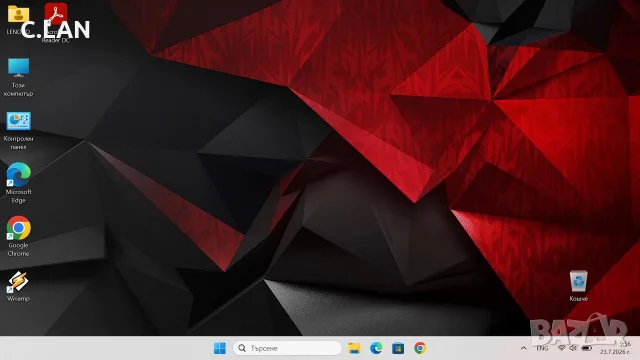Open Microsoft Store from the taskbar
The image size is (640, 360).
pos(398,348)
